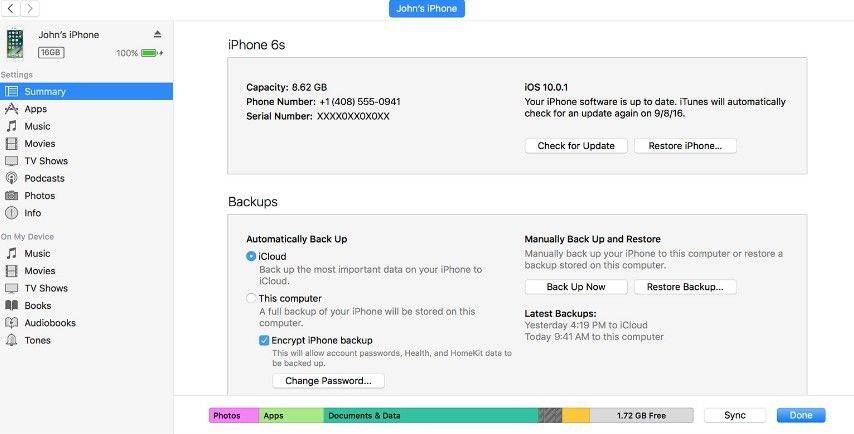Click the John's iPhone tab at top
This screenshot has width=854, height=434.
427,9
